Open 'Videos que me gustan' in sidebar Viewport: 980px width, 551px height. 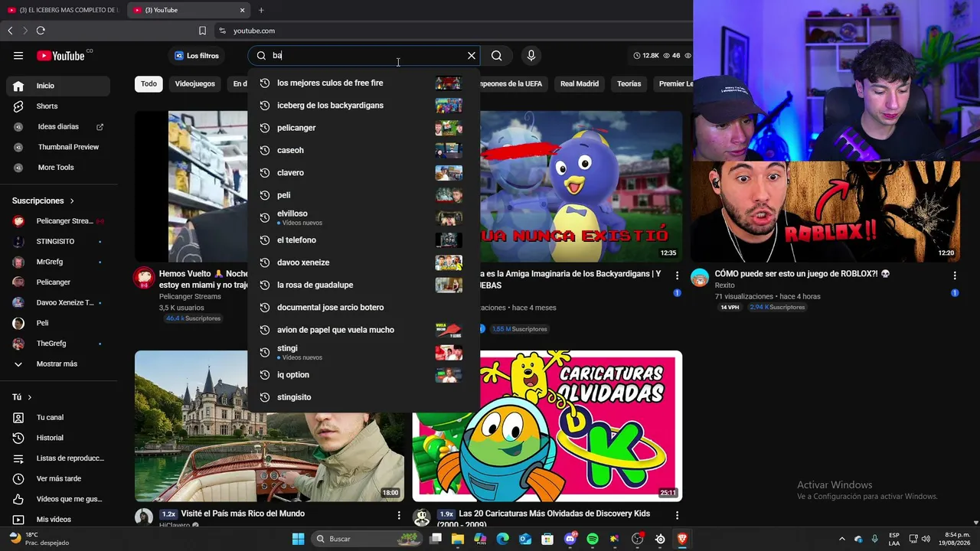click(x=58, y=499)
